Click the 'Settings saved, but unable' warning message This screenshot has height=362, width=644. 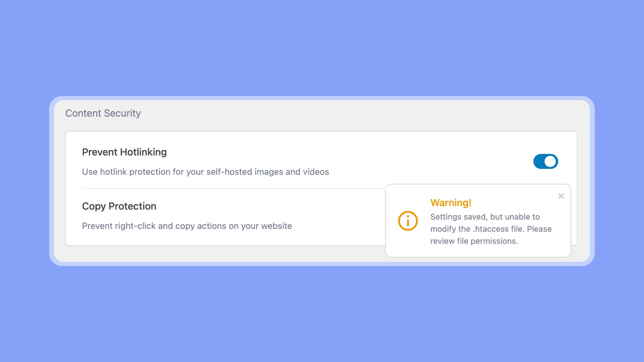click(491, 229)
